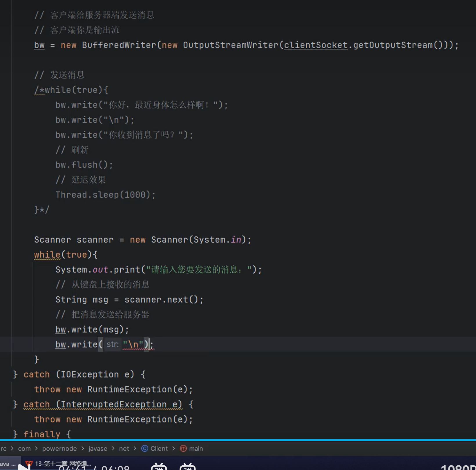Viewport: 476px width, 470px height.
Task: Click the green string '请输入您要发送的消息：'
Action: pyautogui.click(x=199, y=270)
